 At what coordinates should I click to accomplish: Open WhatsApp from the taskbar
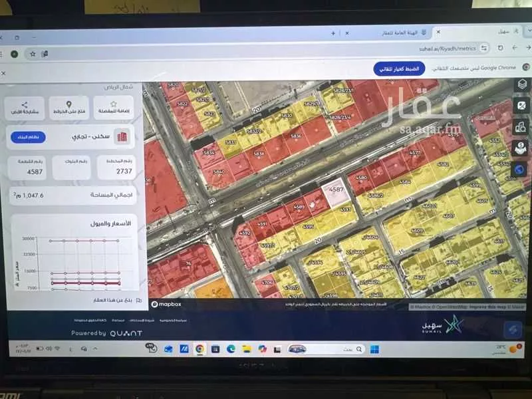153,349
